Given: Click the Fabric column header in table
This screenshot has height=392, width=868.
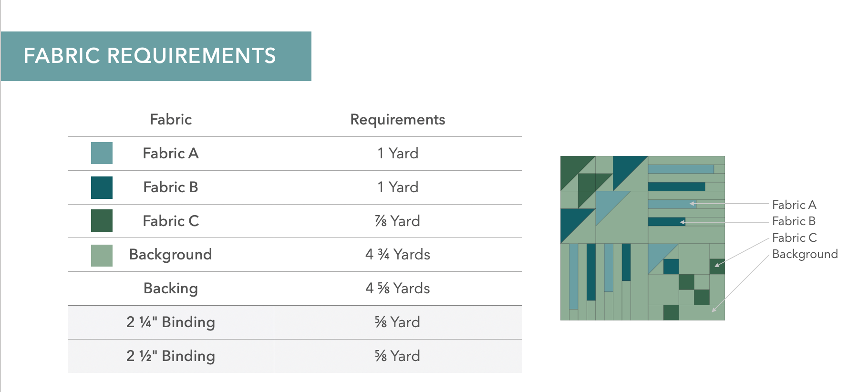Looking at the screenshot, I should (x=171, y=120).
